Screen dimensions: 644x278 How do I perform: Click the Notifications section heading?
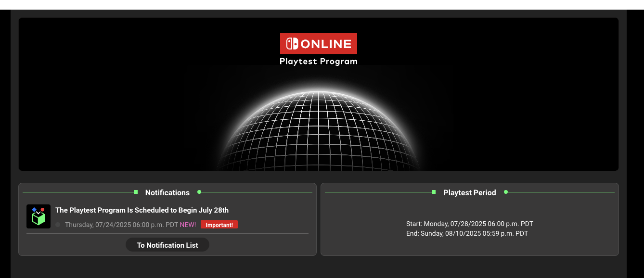pos(167,192)
